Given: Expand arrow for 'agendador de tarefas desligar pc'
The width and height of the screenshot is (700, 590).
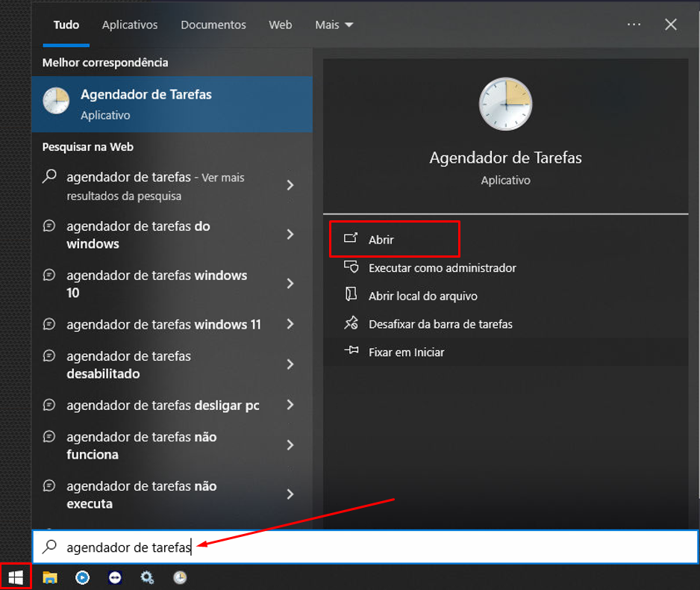Looking at the screenshot, I should [x=290, y=405].
